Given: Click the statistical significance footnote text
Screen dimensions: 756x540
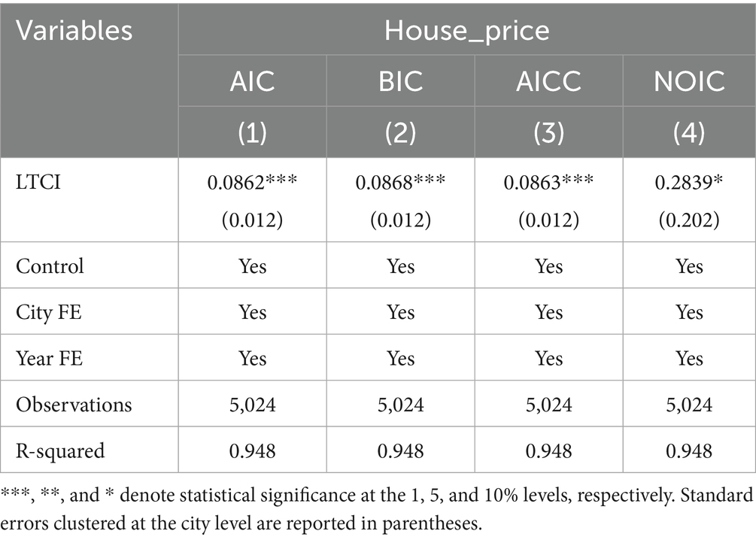Looking at the screenshot, I should coord(378,508).
